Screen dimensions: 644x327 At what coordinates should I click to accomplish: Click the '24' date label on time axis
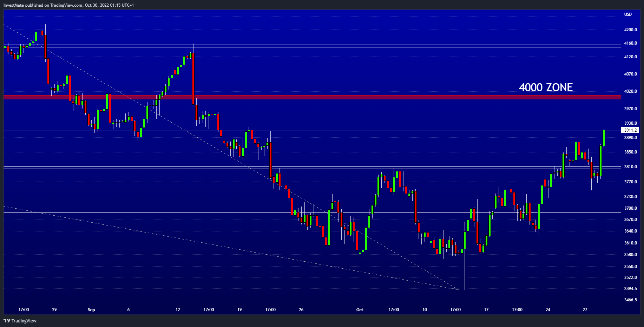(548, 310)
